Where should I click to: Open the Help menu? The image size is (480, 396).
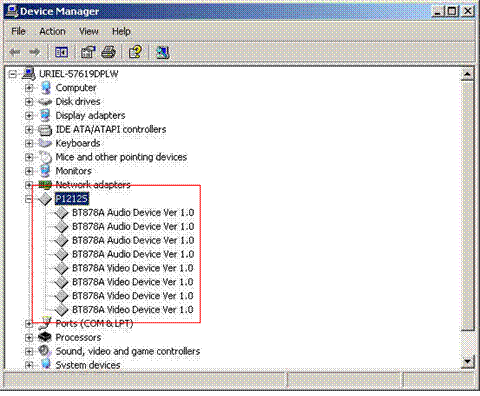pos(121,31)
